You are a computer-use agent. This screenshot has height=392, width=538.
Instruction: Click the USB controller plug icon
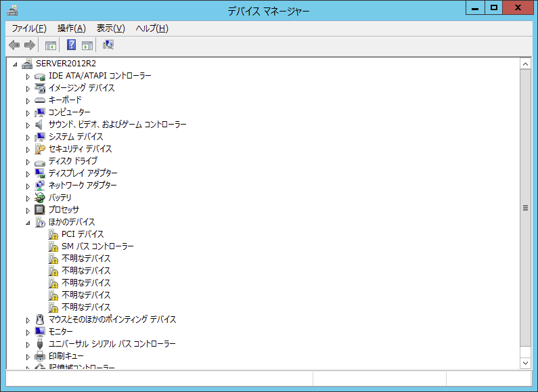coord(40,344)
